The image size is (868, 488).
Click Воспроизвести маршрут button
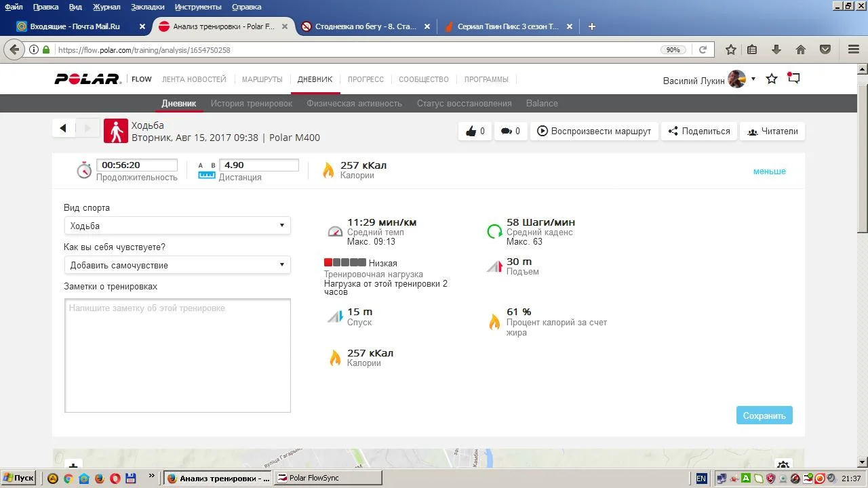[x=594, y=131]
